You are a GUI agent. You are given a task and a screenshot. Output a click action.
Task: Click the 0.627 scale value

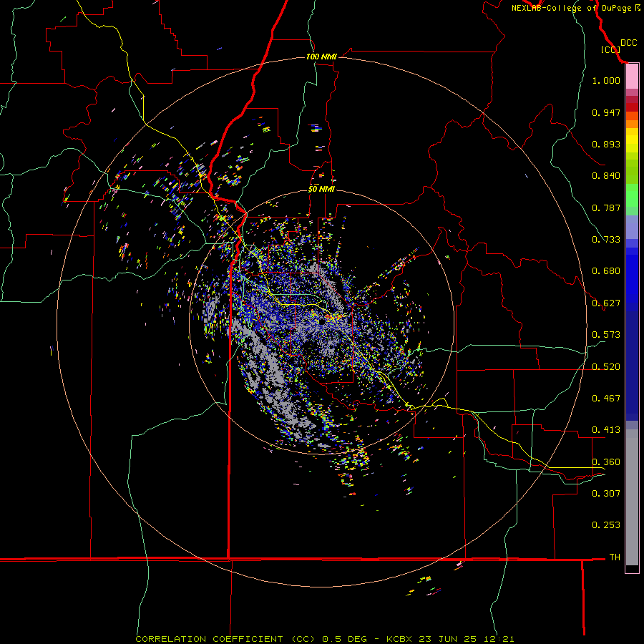point(606,303)
